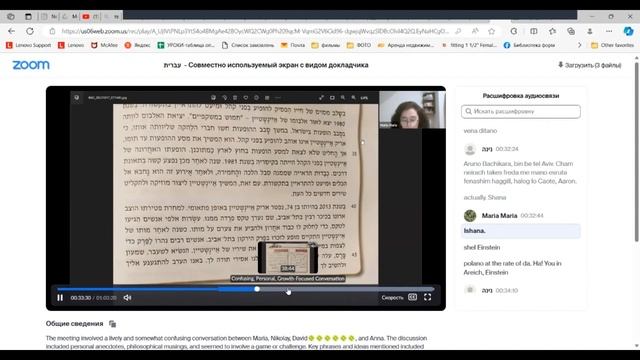Open the playback speed option "Скорость"

[392, 298]
